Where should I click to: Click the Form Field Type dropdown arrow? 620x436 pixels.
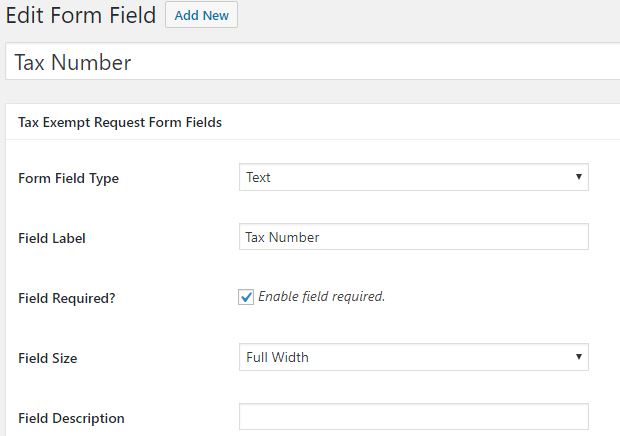578,177
